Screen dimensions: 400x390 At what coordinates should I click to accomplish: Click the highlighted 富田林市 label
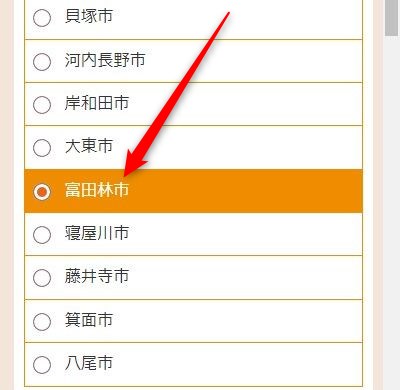coord(97,190)
